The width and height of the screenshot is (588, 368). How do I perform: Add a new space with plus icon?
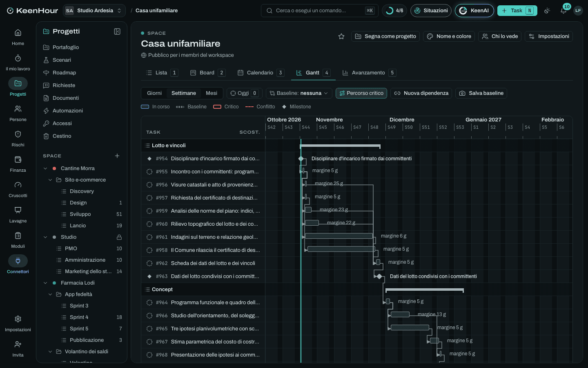(x=117, y=156)
